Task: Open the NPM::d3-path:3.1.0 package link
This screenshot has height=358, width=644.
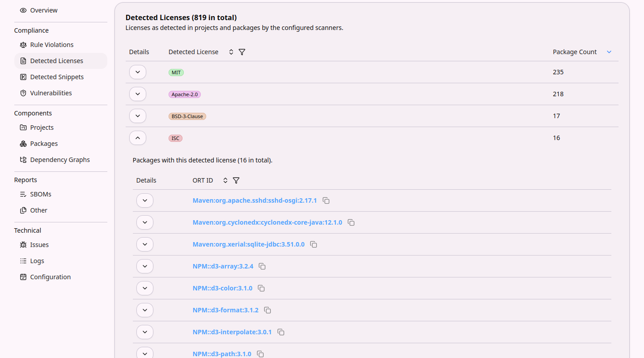Action: pos(222,354)
